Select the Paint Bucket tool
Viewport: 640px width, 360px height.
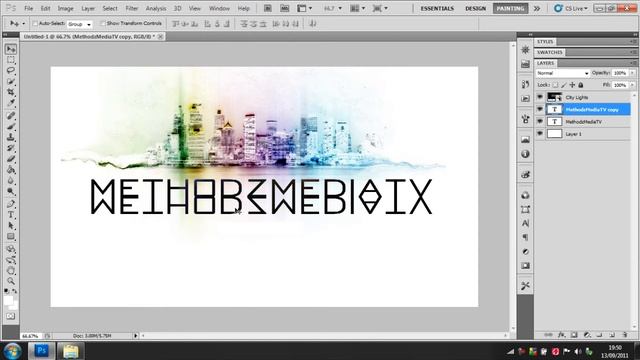tap(11, 170)
